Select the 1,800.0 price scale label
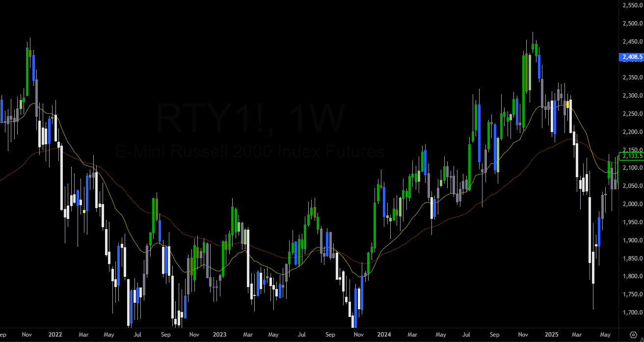The width and height of the screenshot is (644, 342). tap(632, 276)
